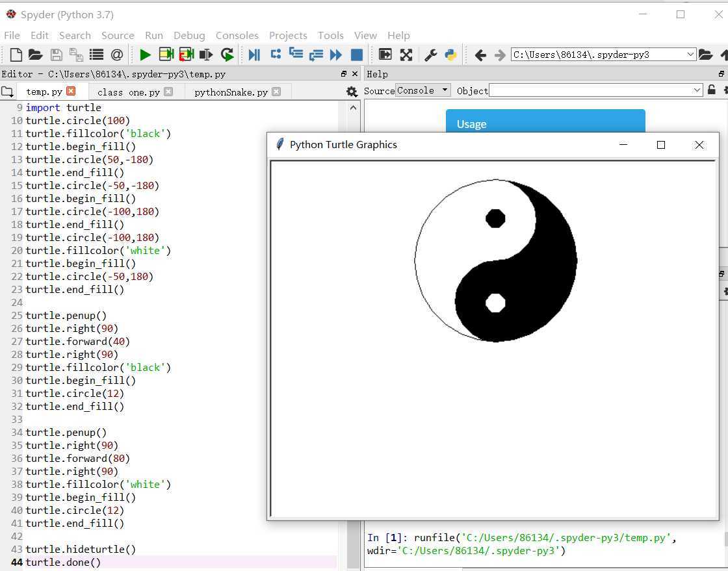Start debugging the file
This screenshot has height=571, width=728.
[254, 55]
